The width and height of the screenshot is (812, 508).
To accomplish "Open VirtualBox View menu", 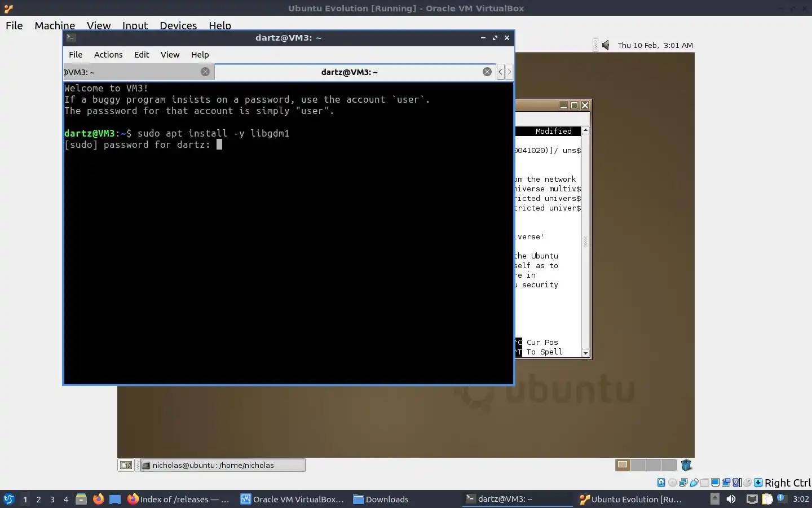I will [x=99, y=25].
